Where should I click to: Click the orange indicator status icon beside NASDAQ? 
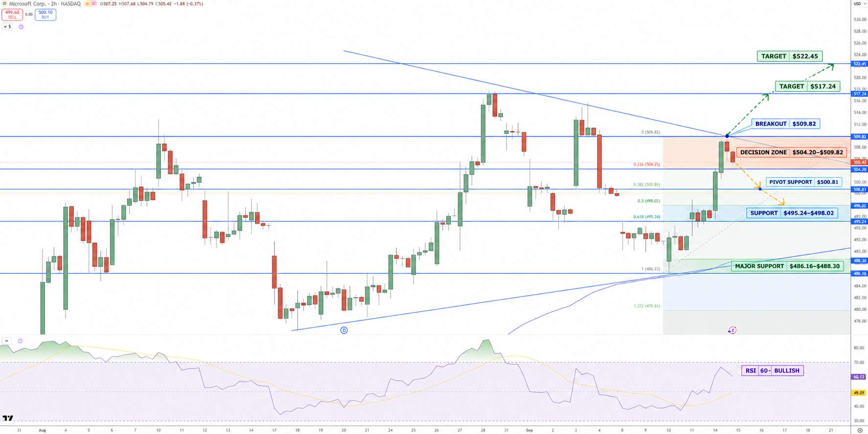point(87,3)
